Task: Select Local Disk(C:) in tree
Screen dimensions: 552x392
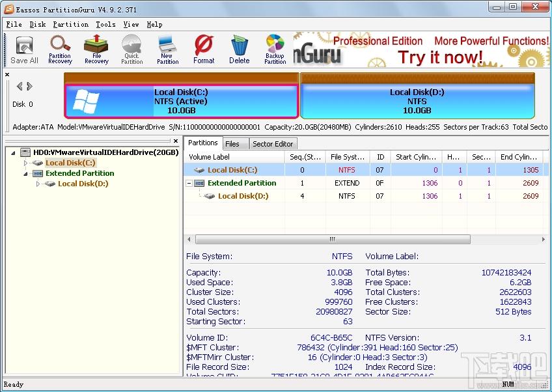Action: point(70,163)
